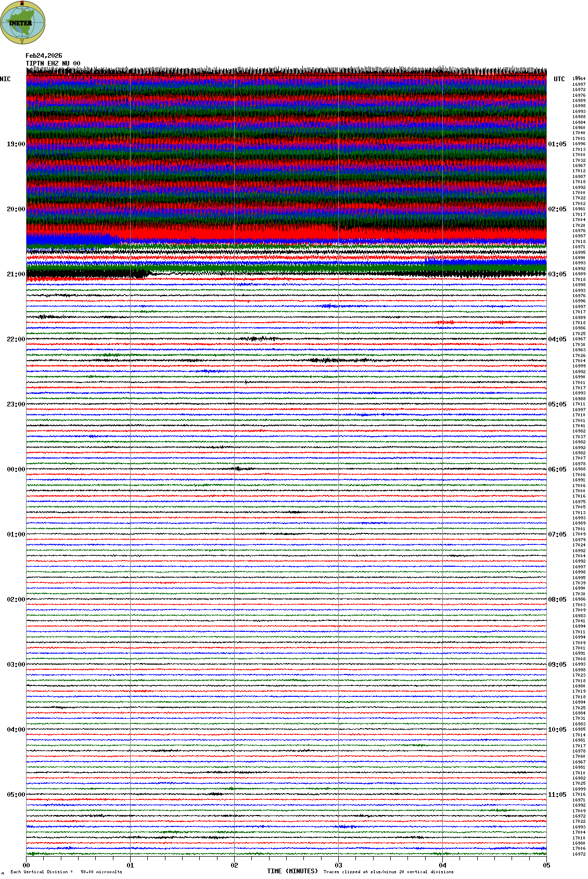Viewport: 588px width, 879px height.
Task: Click the 11:05 UTC time label
Action: click(x=557, y=795)
